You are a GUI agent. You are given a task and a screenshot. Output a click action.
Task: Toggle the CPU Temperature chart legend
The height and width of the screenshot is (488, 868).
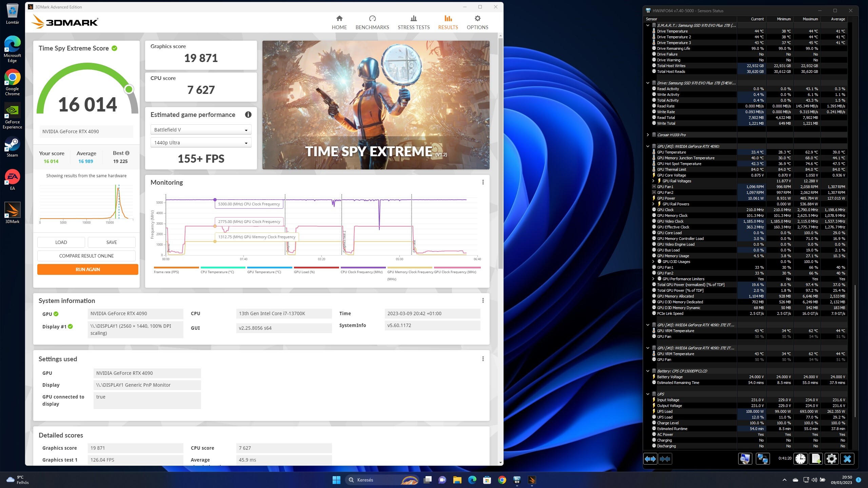[223, 270]
